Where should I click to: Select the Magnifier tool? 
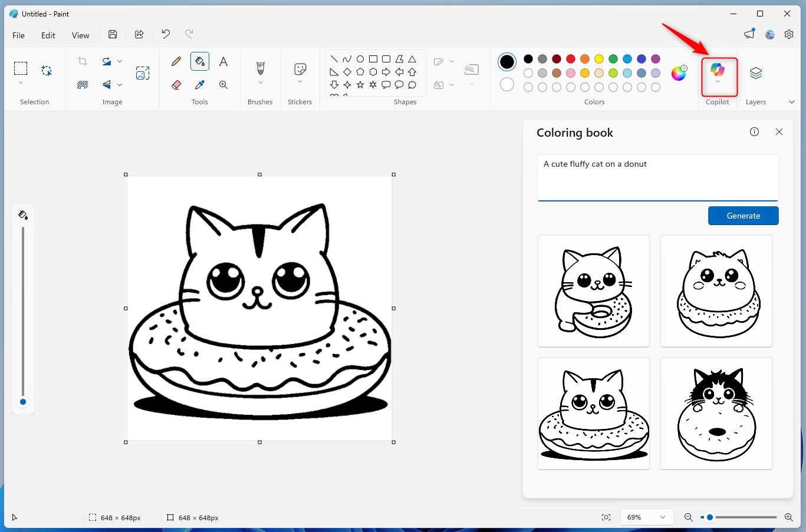223,84
